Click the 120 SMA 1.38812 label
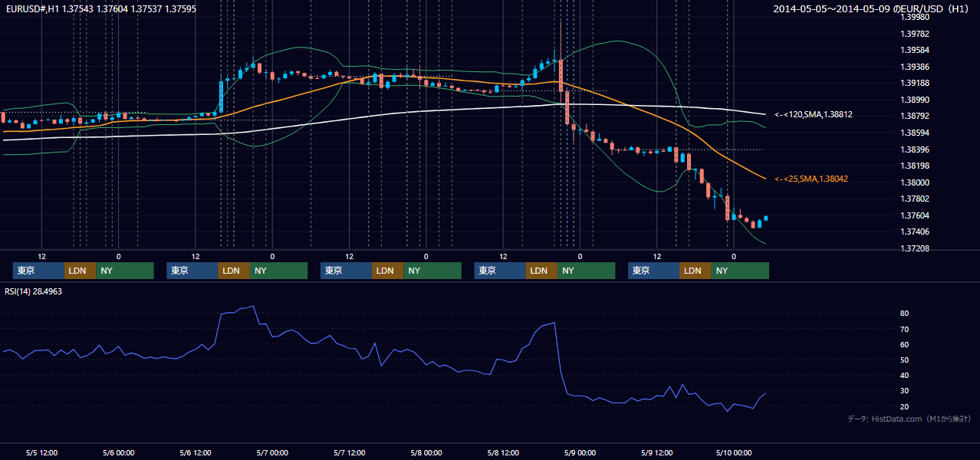The height and width of the screenshot is (460, 980). click(814, 114)
